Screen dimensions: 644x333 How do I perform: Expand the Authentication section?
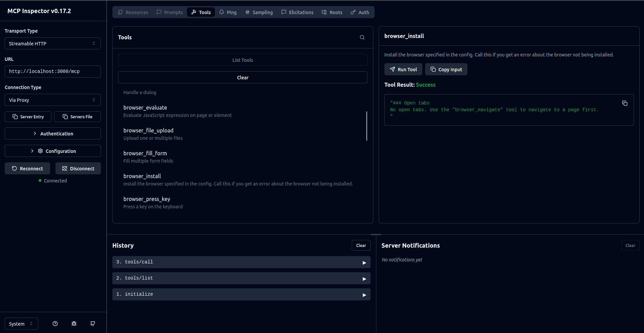coord(52,133)
